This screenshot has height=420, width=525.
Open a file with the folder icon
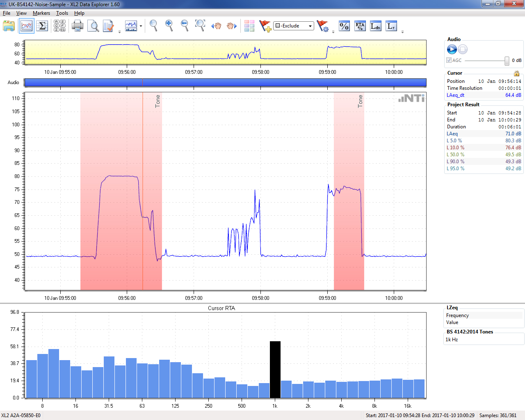pos(9,26)
